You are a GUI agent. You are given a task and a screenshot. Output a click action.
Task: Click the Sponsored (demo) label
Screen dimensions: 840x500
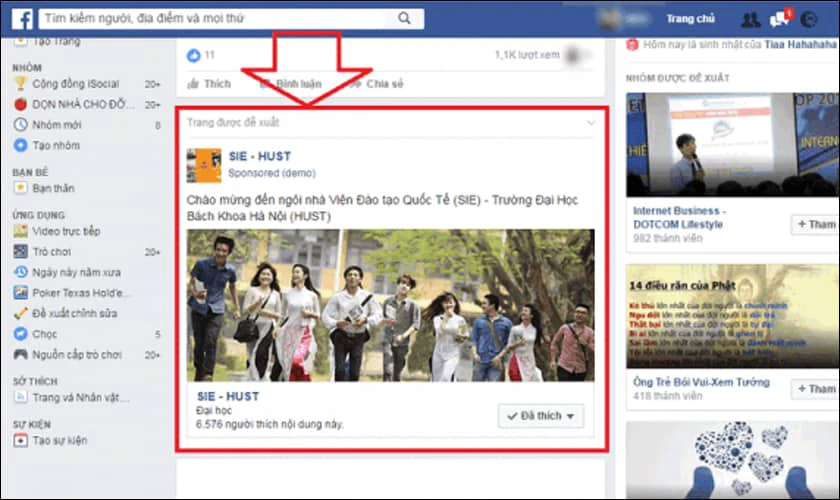(272, 173)
